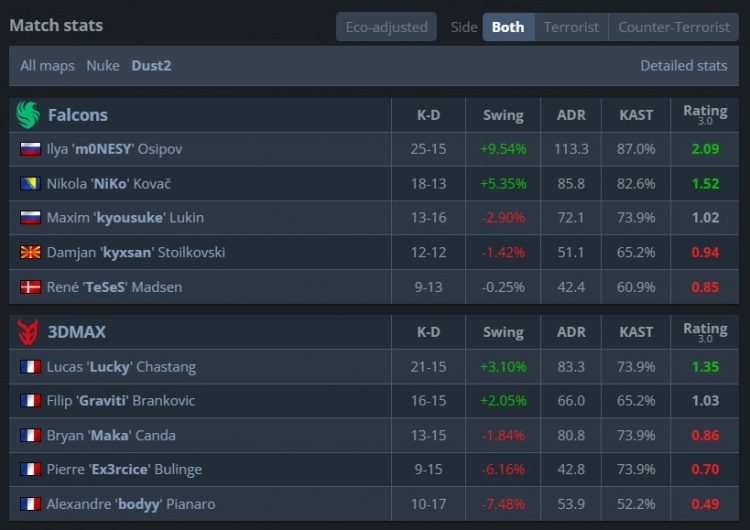
Task: Click the 3DMAX Rating 3.0 column header
Action: 705,332
